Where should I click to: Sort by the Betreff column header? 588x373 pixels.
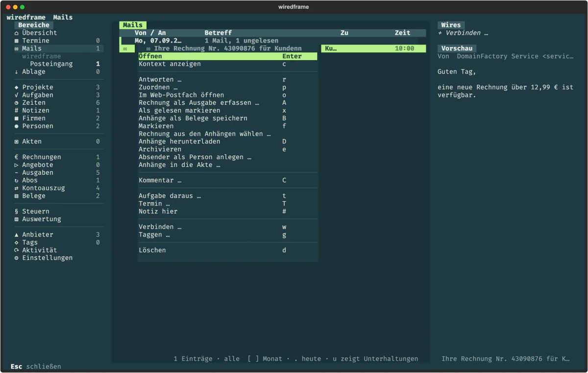[218, 33]
